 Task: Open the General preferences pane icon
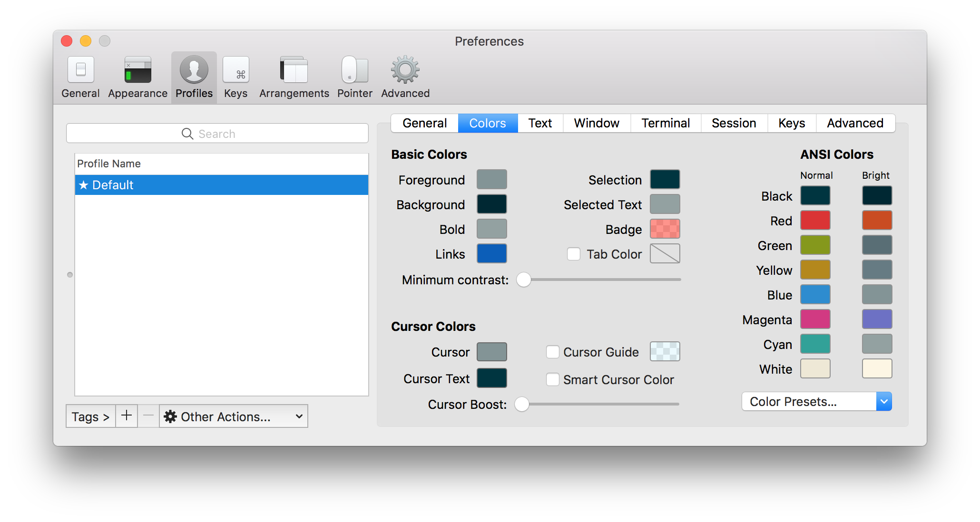(80, 70)
